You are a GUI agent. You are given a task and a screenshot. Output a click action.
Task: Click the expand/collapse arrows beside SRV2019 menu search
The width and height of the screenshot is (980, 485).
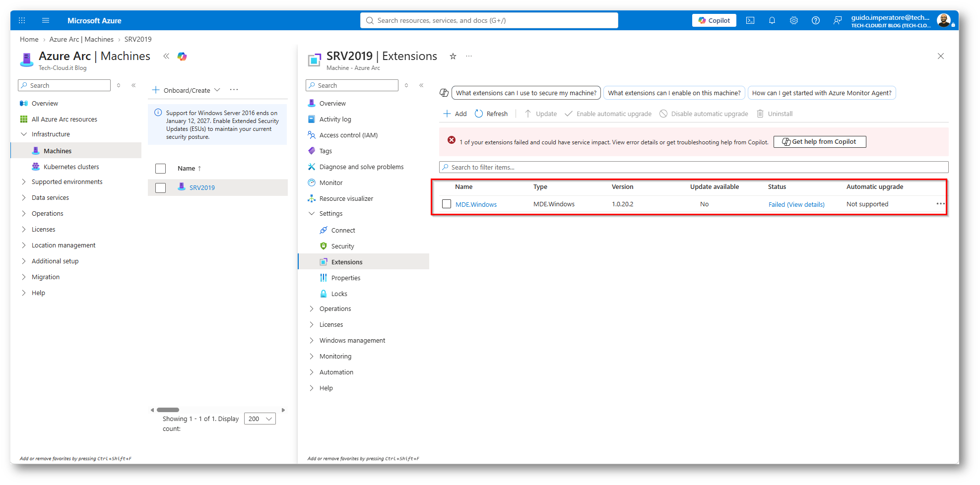click(x=406, y=85)
